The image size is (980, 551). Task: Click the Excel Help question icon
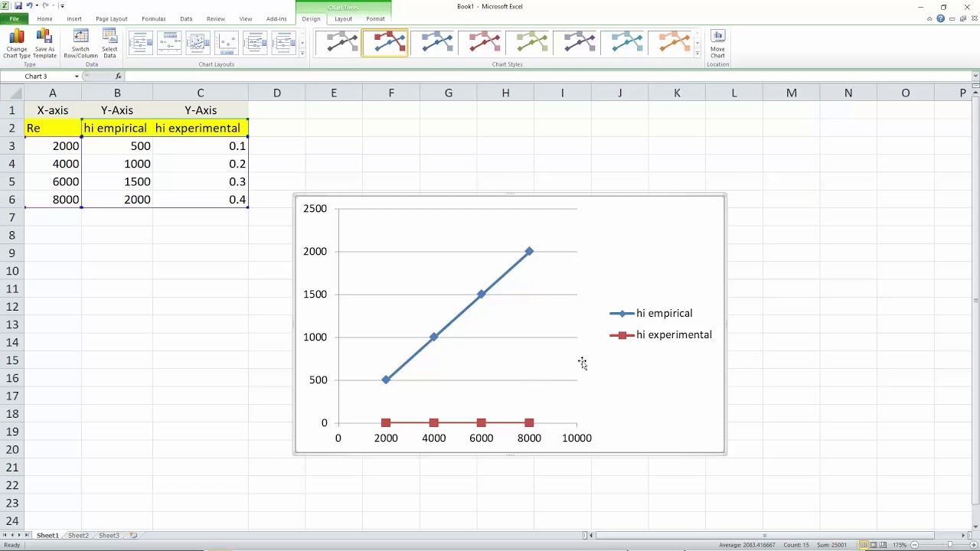click(940, 18)
